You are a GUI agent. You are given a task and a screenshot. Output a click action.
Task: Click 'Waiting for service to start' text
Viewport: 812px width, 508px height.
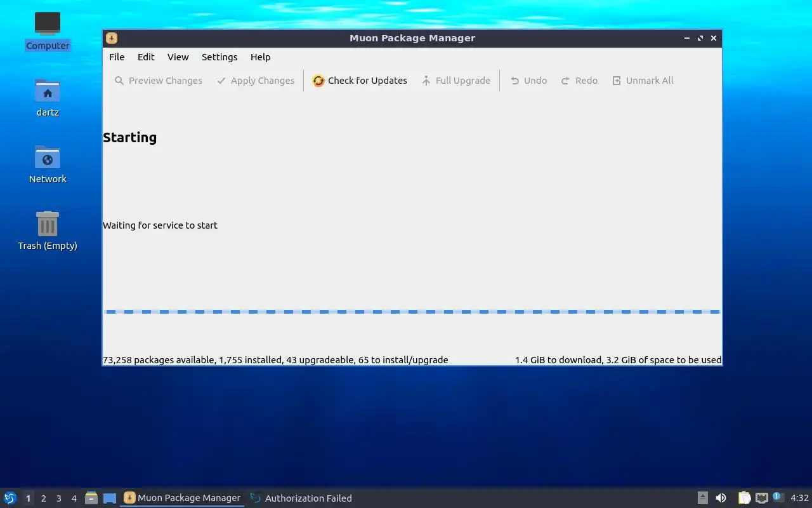160,225
